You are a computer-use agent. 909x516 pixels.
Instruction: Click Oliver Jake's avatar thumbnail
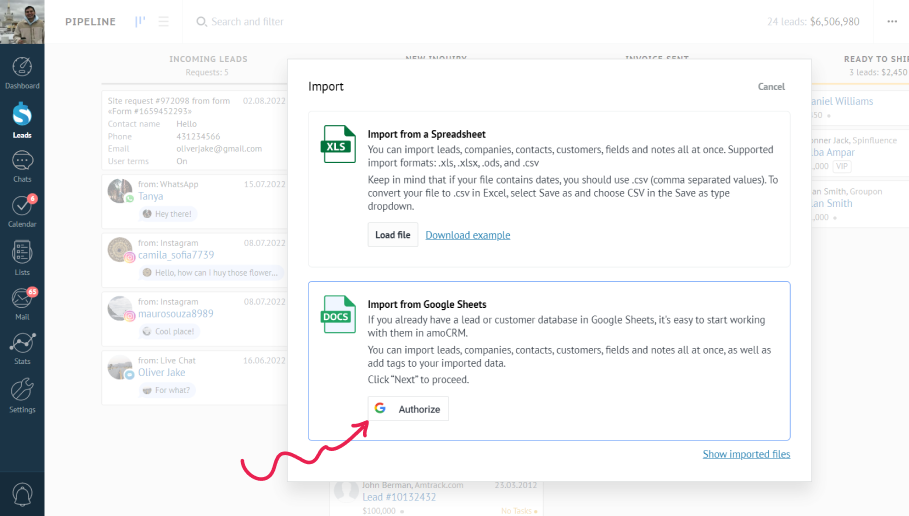point(120,367)
